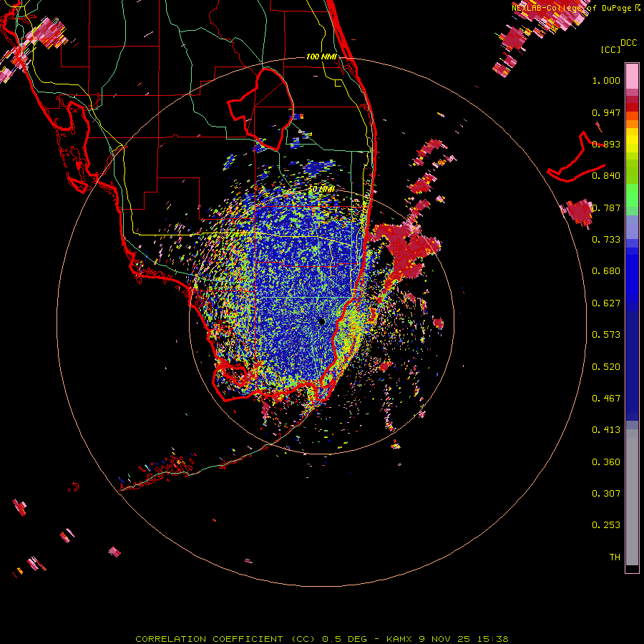Click the TH threshold label
Viewport: 644px width, 644px height.
point(615,557)
